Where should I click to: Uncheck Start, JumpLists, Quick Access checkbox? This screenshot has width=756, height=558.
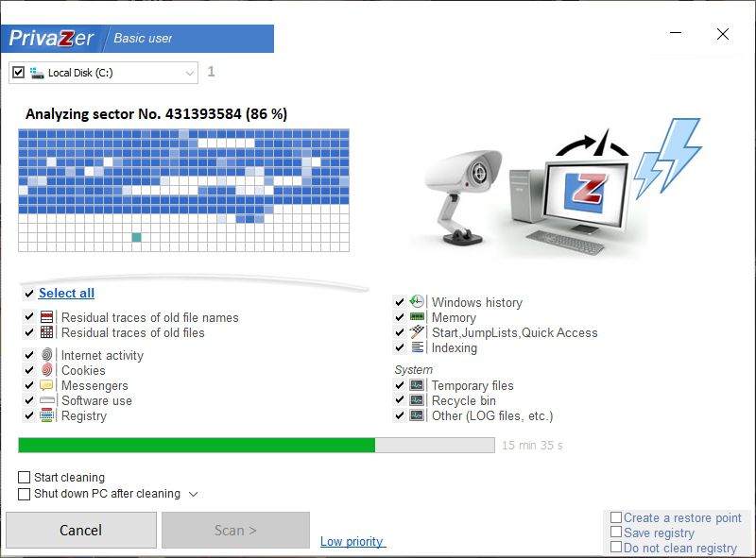tap(399, 332)
